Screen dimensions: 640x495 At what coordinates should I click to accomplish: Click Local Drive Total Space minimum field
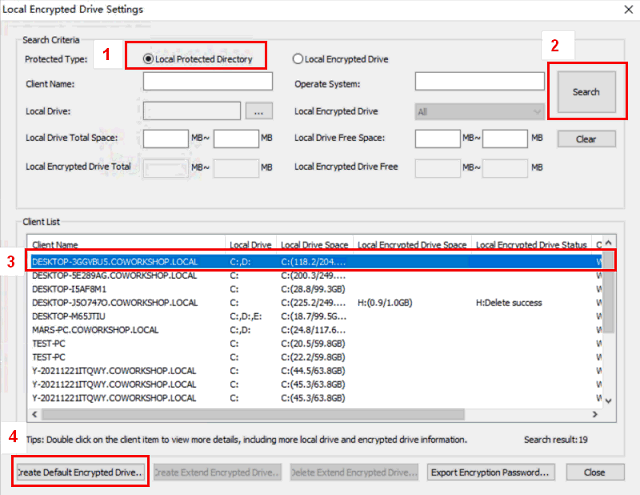tap(166, 138)
